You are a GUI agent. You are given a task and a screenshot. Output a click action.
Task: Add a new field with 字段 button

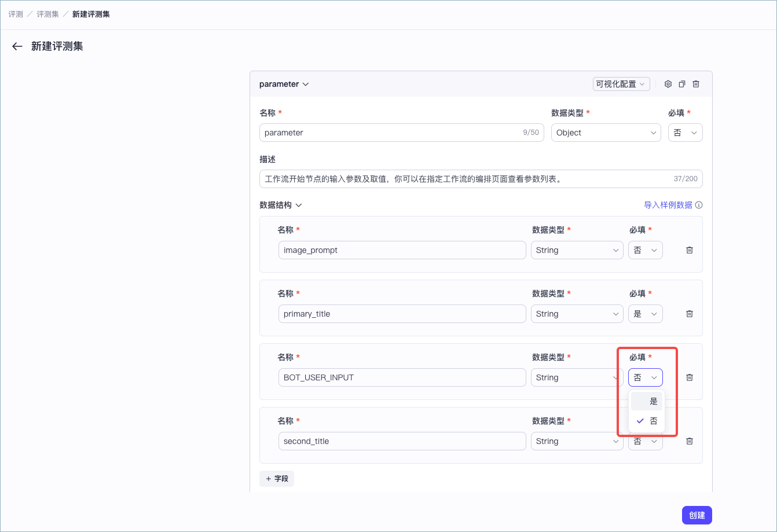point(277,479)
